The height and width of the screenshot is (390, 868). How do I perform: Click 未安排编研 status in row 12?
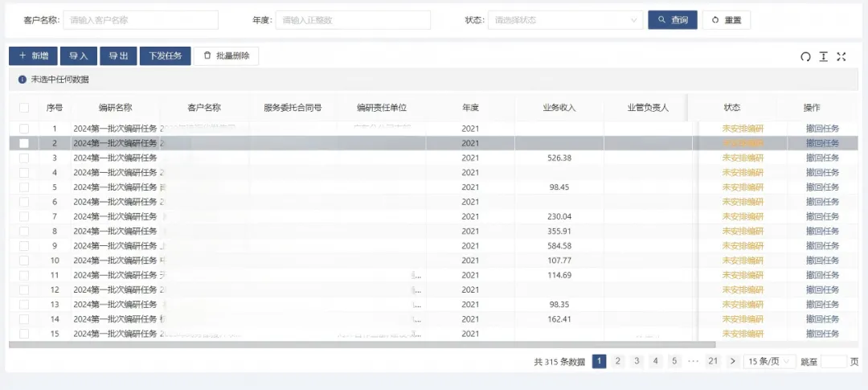[743, 289]
